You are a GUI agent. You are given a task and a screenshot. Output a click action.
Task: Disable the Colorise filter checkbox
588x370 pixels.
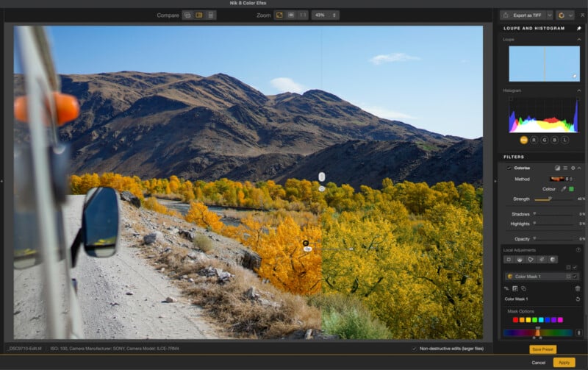[508, 168]
